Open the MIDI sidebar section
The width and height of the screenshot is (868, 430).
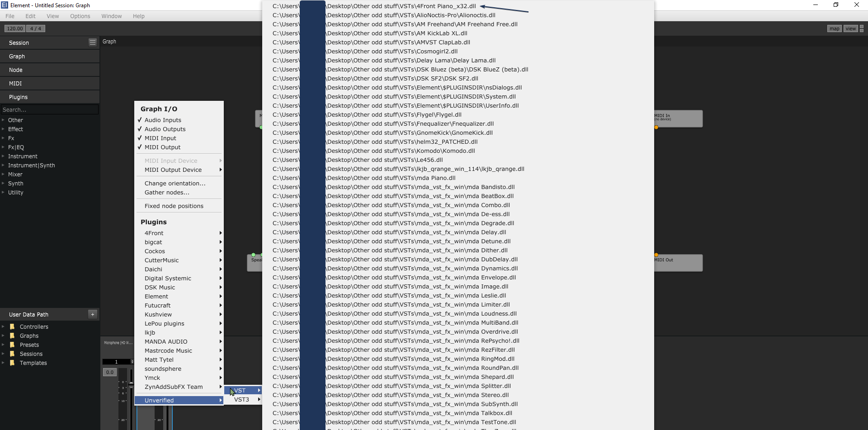[50, 84]
